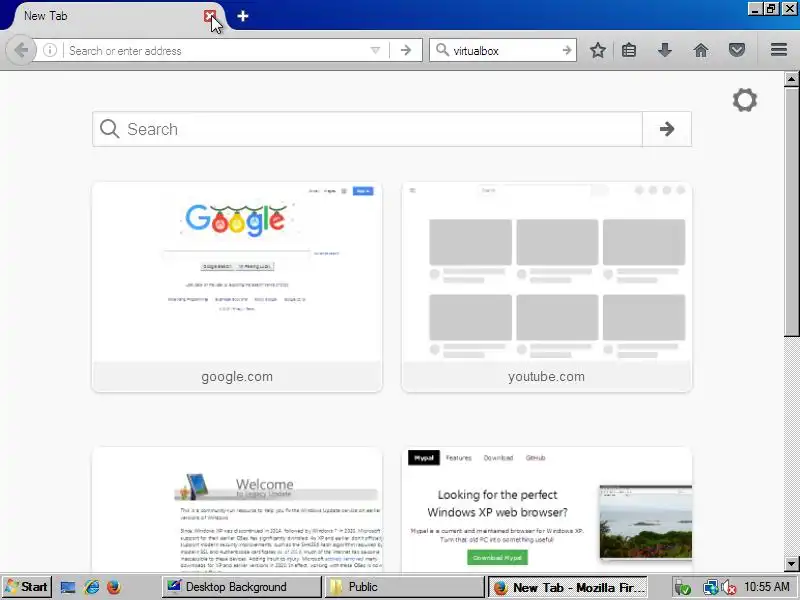Click the google.com tile label
Image resolution: width=800 pixels, height=600 pixels.
(237, 377)
